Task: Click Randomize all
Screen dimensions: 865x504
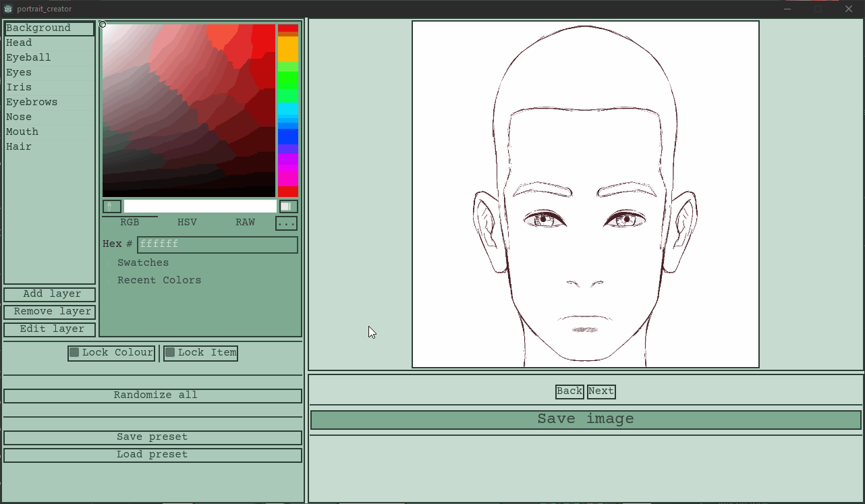Action: click(153, 395)
